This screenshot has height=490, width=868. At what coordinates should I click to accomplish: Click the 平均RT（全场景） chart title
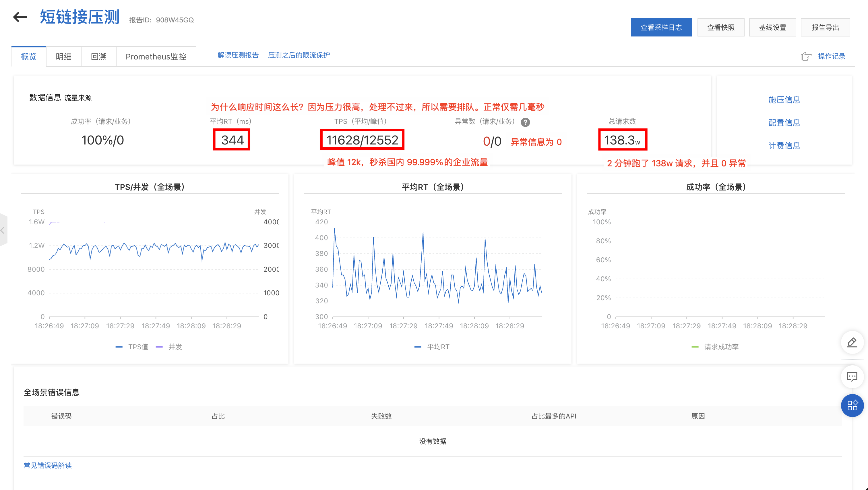point(433,187)
